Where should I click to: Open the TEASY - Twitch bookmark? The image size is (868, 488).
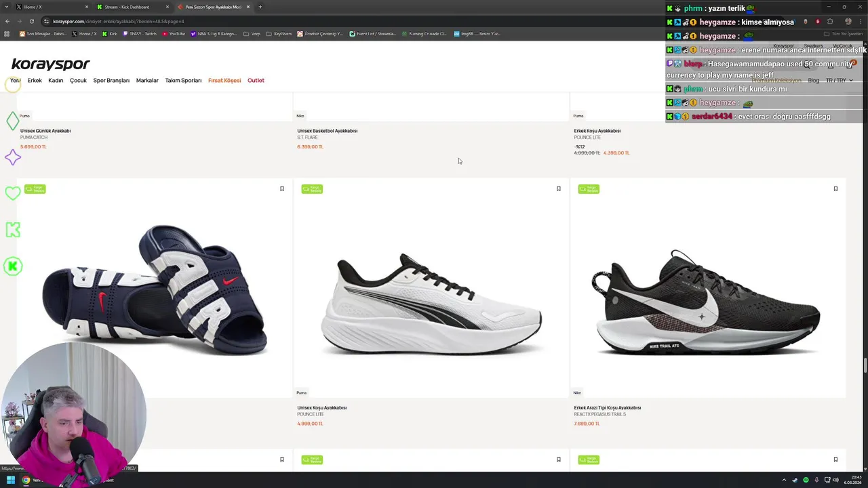coord(140,34)
